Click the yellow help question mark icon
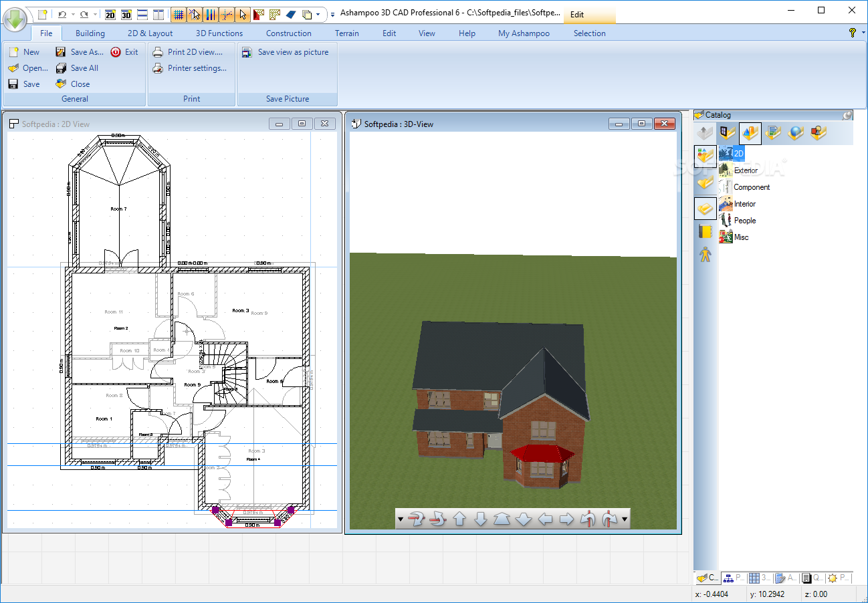Viewport: 868px width, 603px height. point(853,33)
